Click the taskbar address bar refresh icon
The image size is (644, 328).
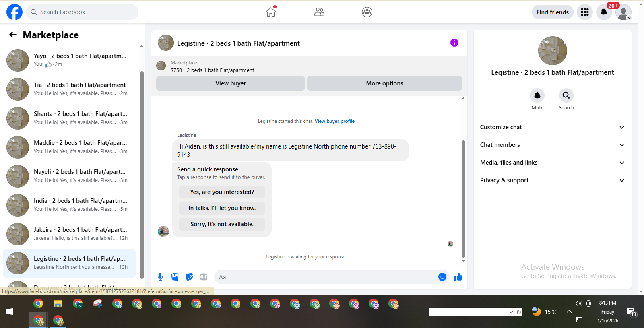coord(519,312)
